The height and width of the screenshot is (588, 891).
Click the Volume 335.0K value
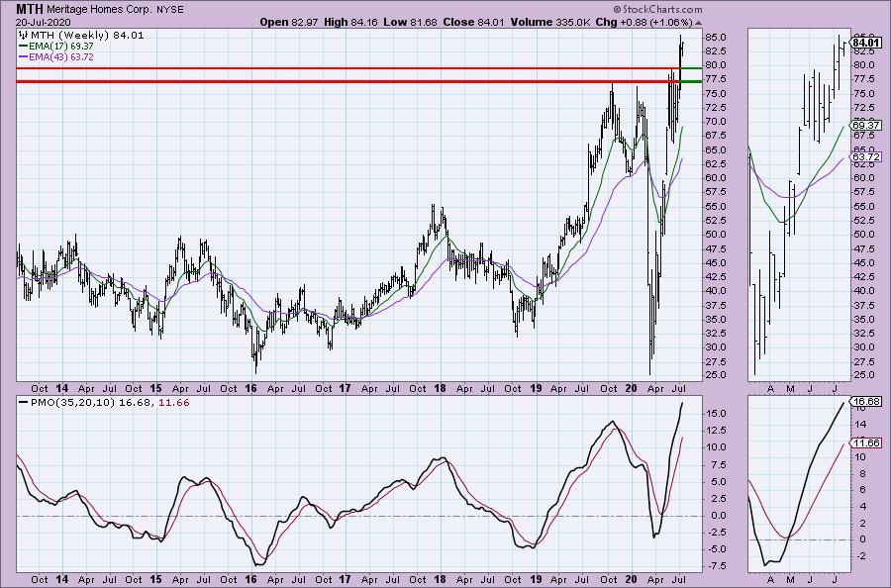[550, 22]
